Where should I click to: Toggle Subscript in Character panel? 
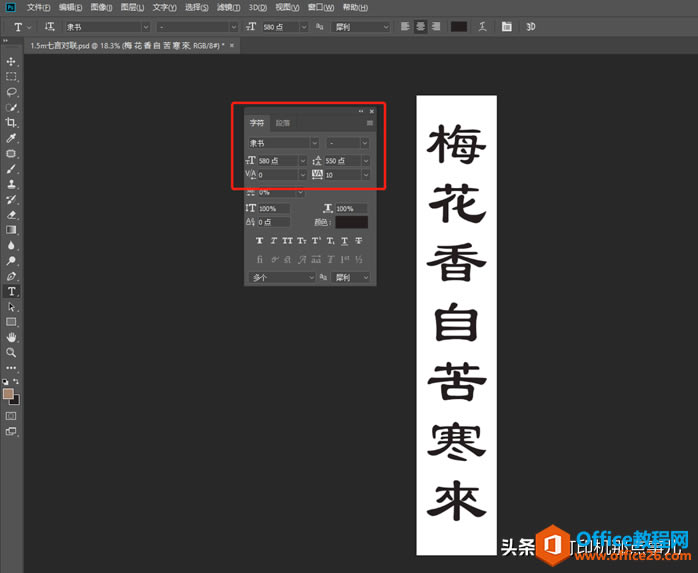click(x=330, y=241)
